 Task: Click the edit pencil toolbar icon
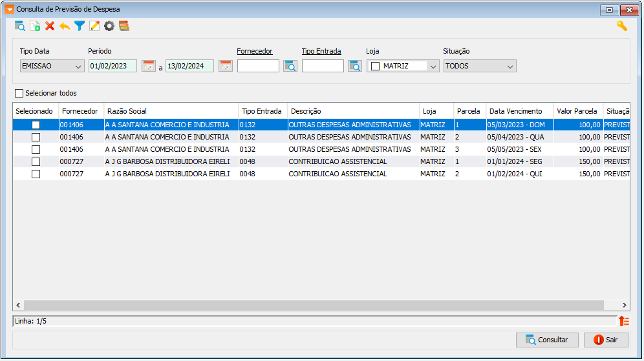click(94, 26)
